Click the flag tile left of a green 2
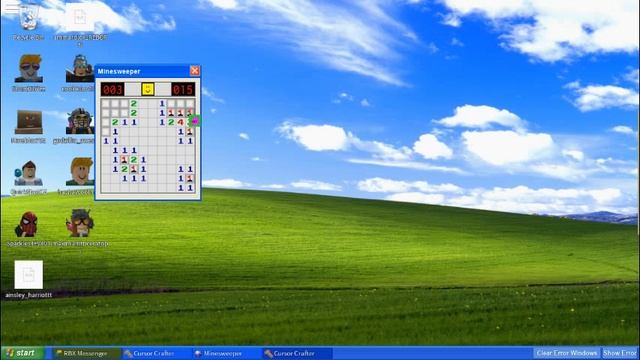The image size is (640, 360). (x=124, y=160)
